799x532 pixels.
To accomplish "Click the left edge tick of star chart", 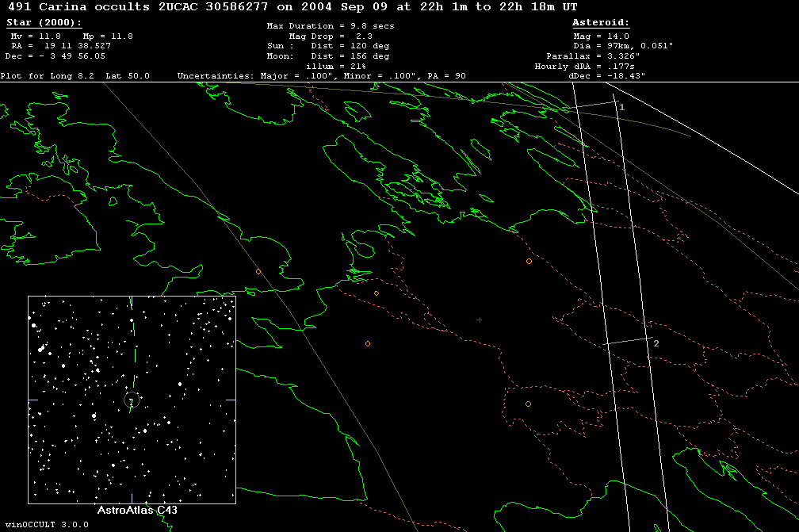I will tap(32, 400).
